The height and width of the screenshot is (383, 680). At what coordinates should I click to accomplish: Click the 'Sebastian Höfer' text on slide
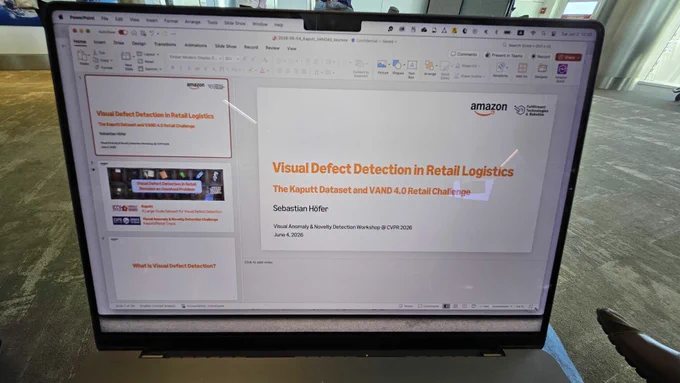300,209
